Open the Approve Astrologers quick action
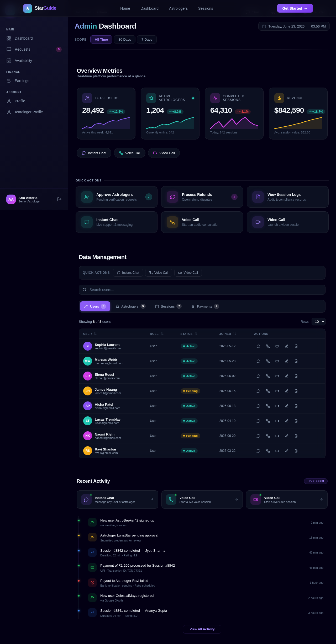This screenshot has height=644, width=336. pos(117,197)
